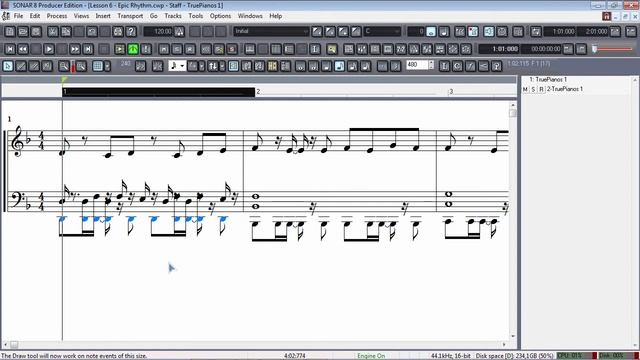
Task: Click the Expression text tool icon
Action: coord(471,66)
